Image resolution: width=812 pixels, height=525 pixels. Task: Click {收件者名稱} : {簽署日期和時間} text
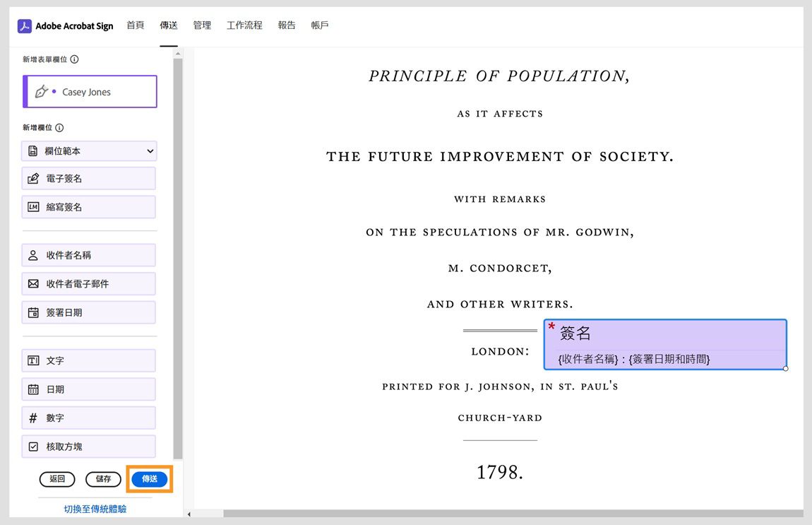634,359
